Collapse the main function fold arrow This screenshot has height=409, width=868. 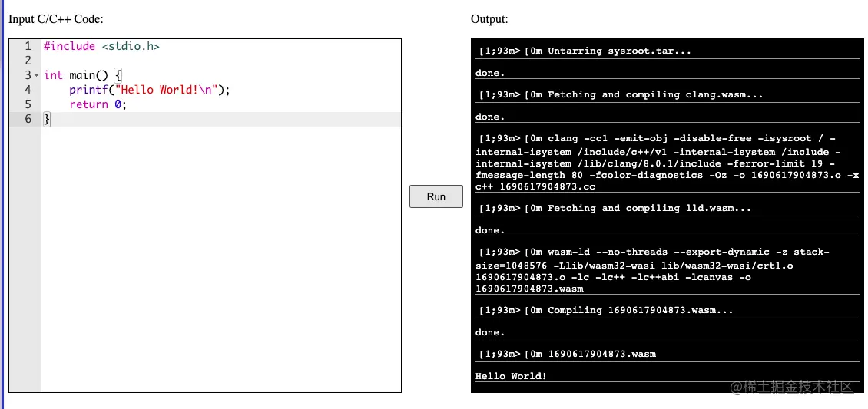37,75
